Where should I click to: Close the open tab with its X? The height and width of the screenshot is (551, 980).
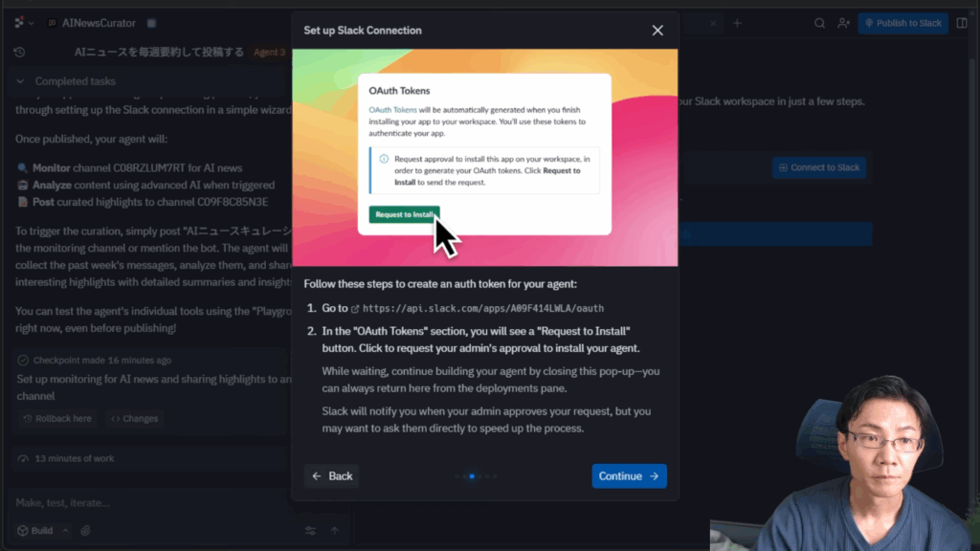[713, 23]
